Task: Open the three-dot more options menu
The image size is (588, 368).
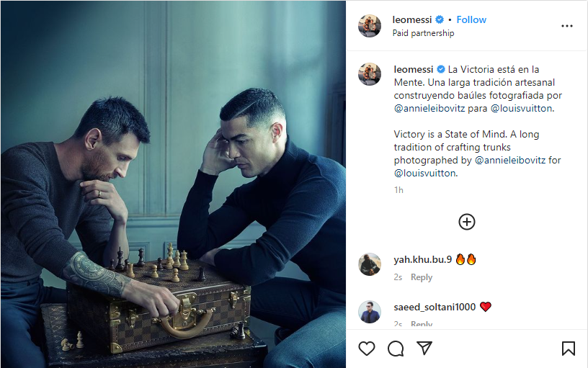Action: click(567, 26)
